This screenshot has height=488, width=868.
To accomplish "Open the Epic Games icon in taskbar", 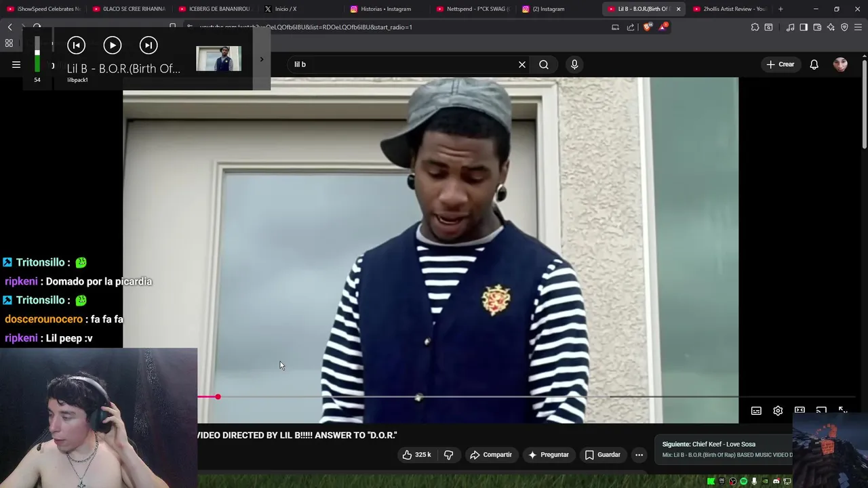I will [x=722, y=481].
